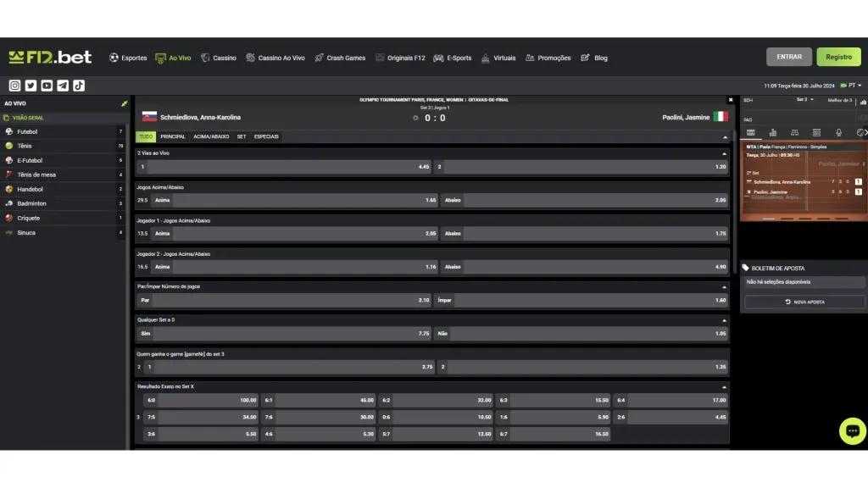
Task: Open the head-to-head comparison view
Action: point(794,132)
